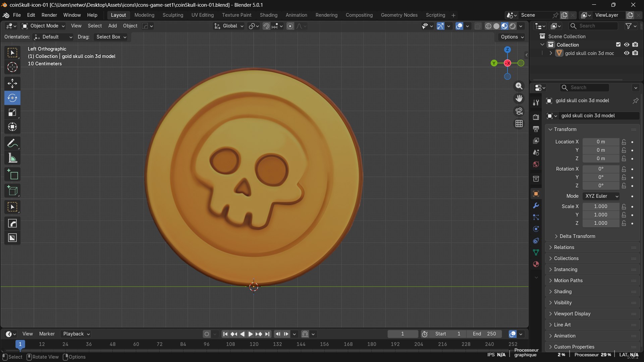Select the Measure tool

tap(12, 158)
